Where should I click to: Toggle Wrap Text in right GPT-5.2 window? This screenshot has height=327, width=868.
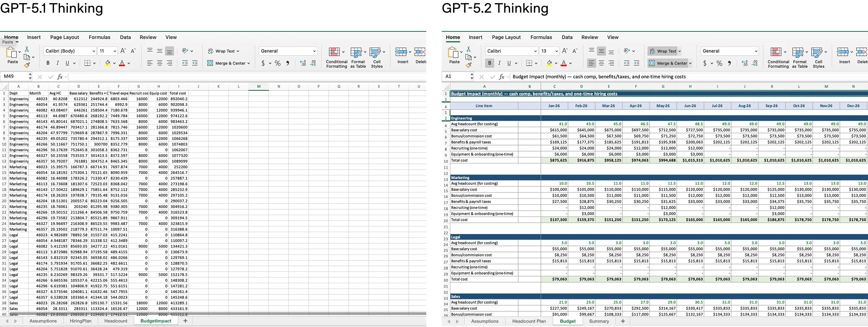pyautogui.click(x=664, y=51)
